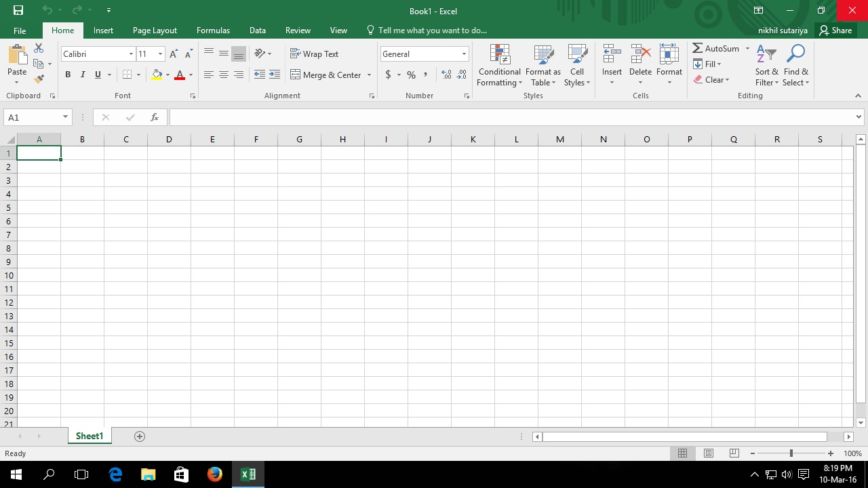
Task: Click the zoom slider handle
Action: pos(791,453)
